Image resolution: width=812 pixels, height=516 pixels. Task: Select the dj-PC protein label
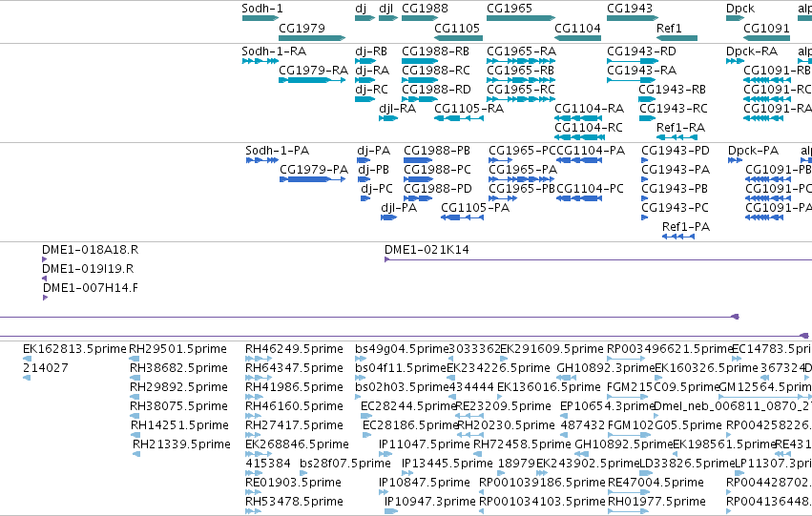pyautogui.click(x=377, y=189)
